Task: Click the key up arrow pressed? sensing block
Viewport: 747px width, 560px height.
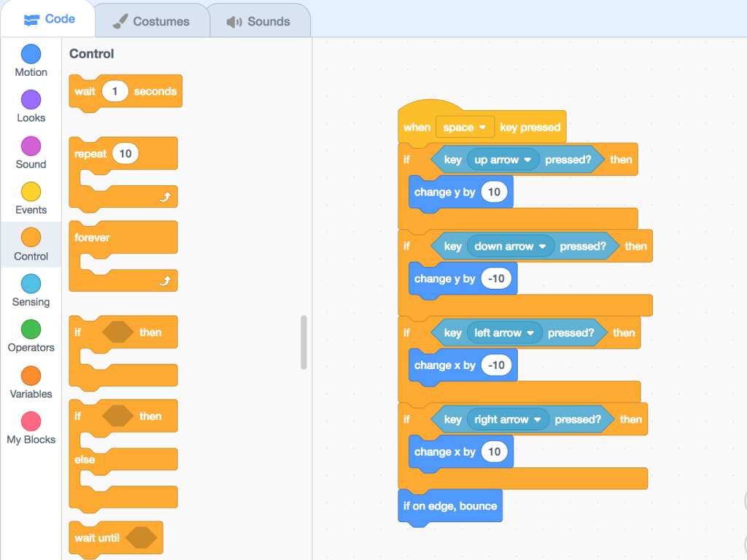Action: coord(517,160)
